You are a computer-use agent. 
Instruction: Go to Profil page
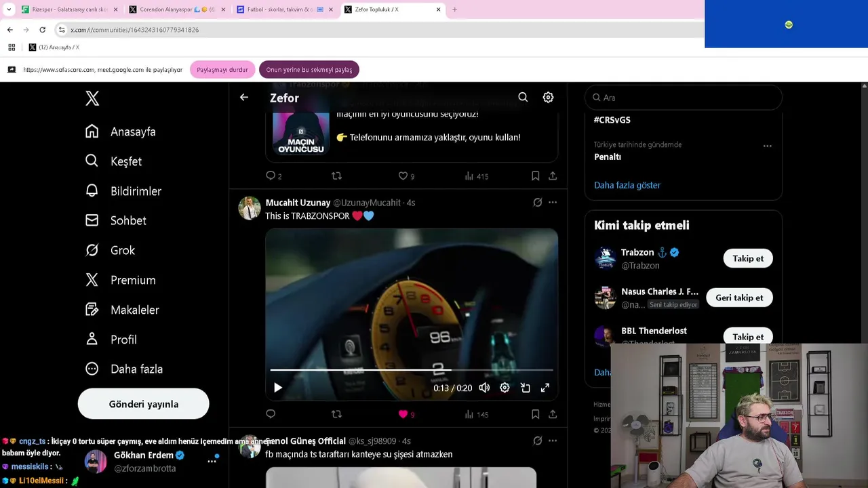[x=111, y=340]
